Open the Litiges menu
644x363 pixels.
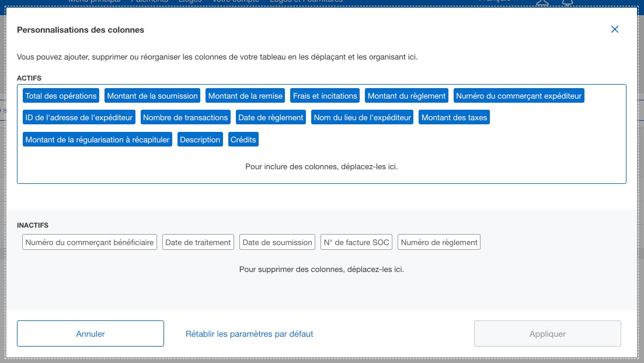[189, 1]
